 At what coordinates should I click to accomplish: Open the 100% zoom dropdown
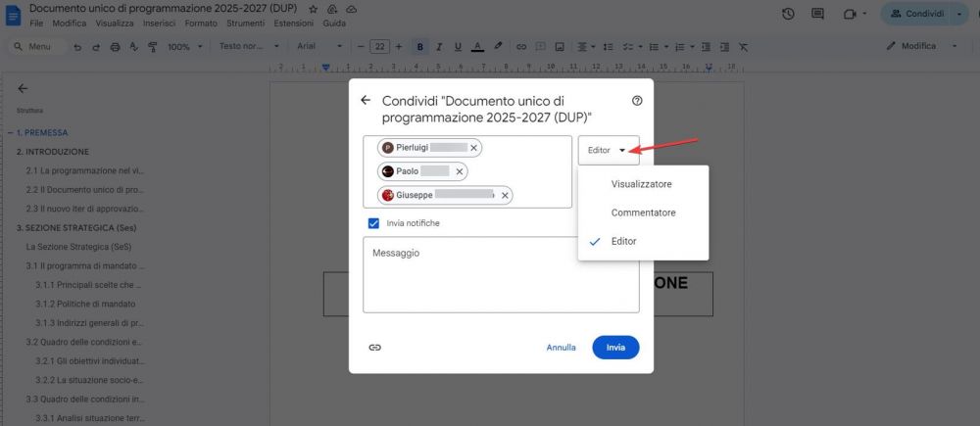185,47
